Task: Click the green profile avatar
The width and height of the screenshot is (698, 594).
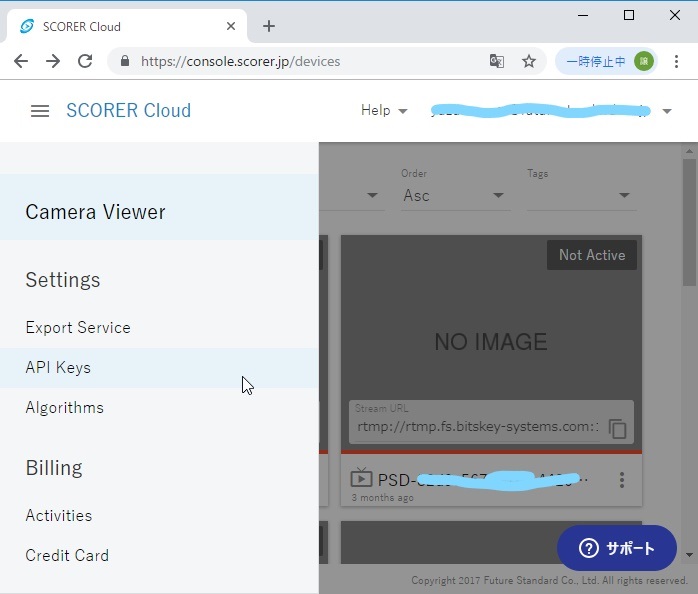Action: pos(644,61)
